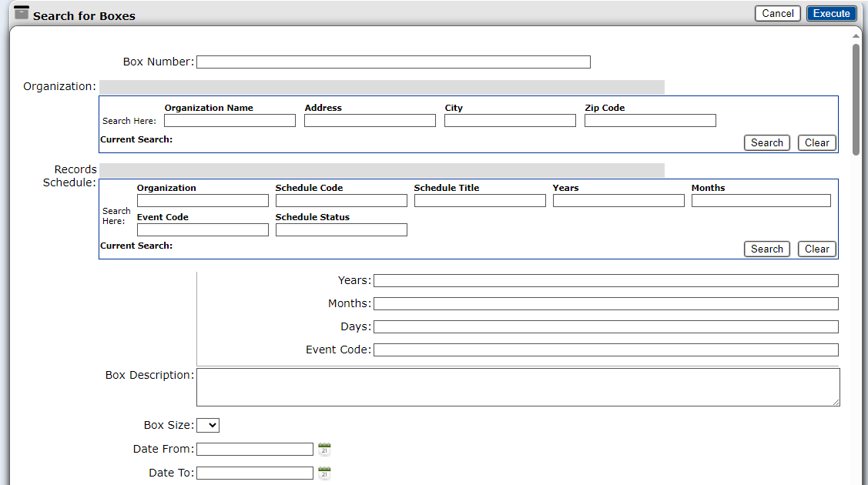The width and height of the screenshot is (868, 485).
Task: Select the Days input field
Action: pos(605,327)
